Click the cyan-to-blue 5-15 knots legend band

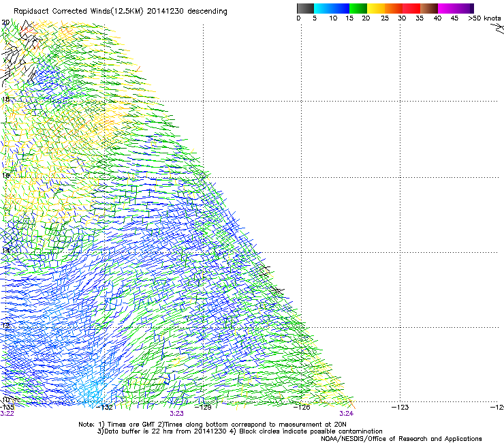pos(332,8)
